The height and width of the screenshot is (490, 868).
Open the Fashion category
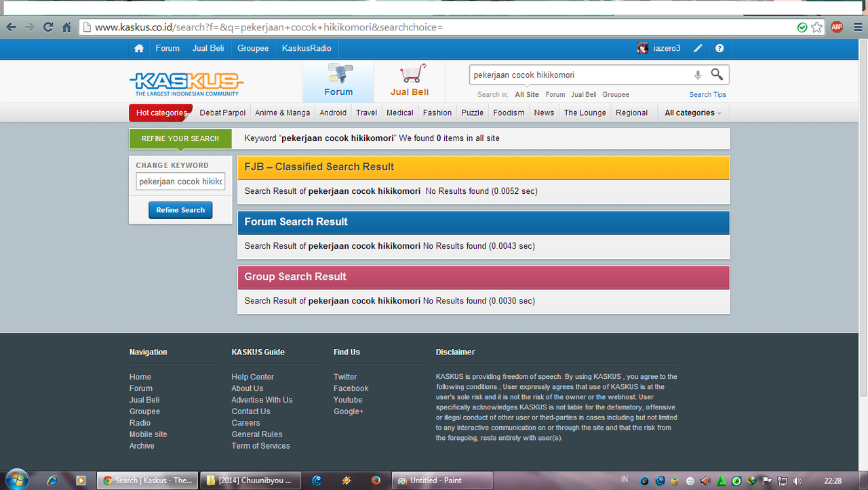[437, 113]
